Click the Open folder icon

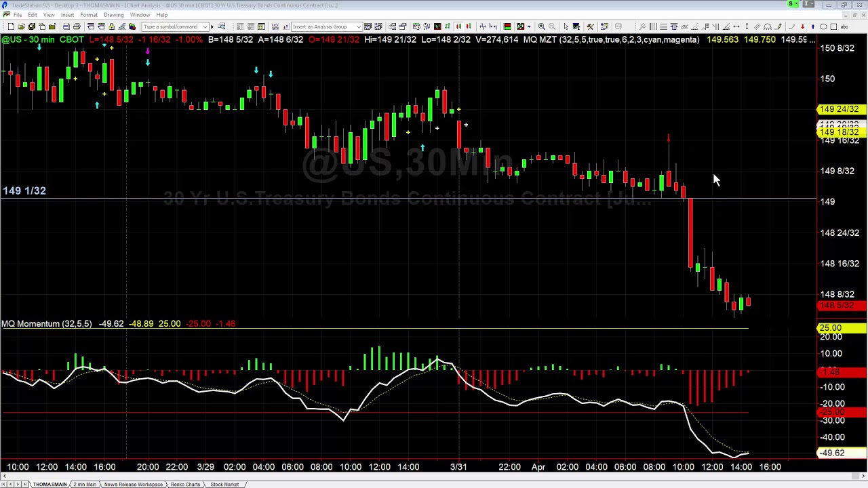coord(21,26)
